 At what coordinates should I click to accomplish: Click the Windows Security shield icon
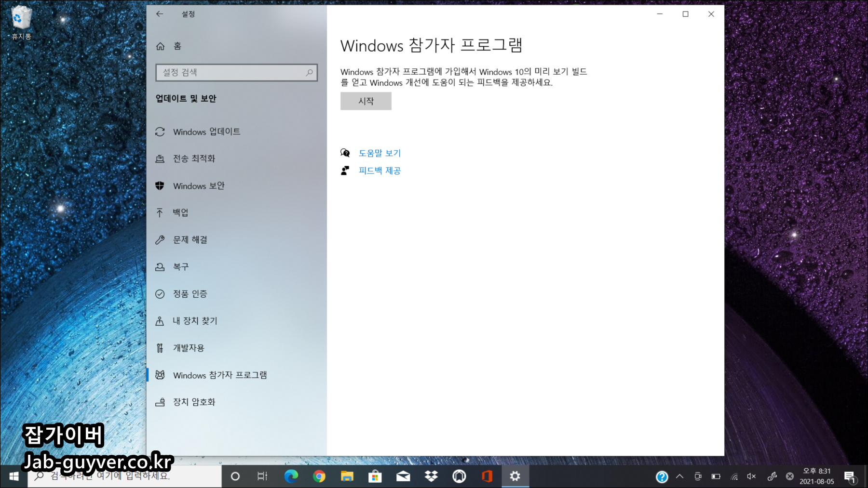(x=160, y=185)
